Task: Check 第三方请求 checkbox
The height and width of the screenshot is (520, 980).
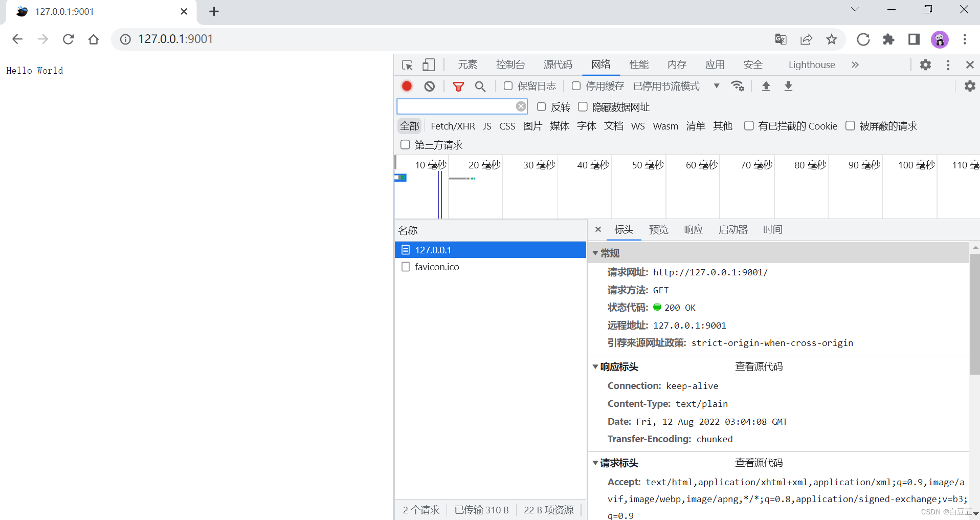Action: click(x=405, y=145)
